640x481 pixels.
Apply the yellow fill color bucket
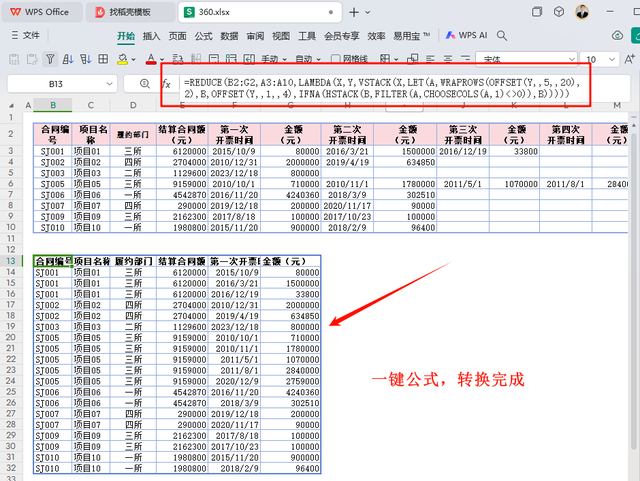[122, 59]
